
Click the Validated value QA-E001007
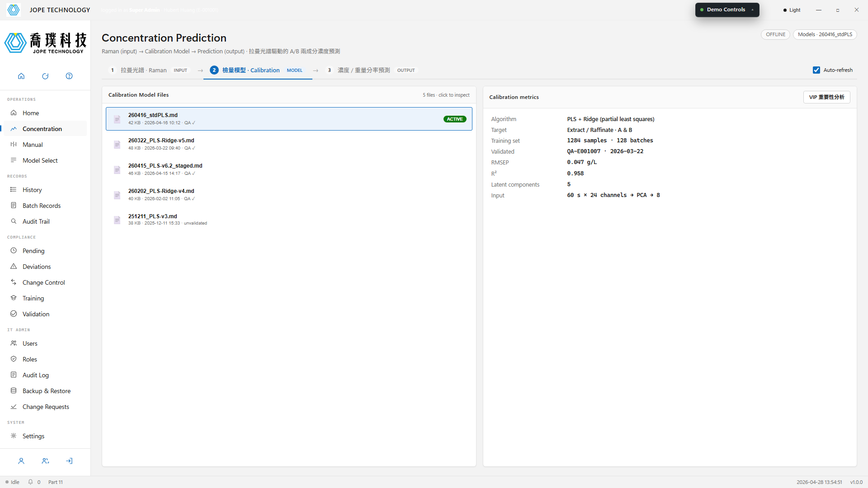coord(584,151)
